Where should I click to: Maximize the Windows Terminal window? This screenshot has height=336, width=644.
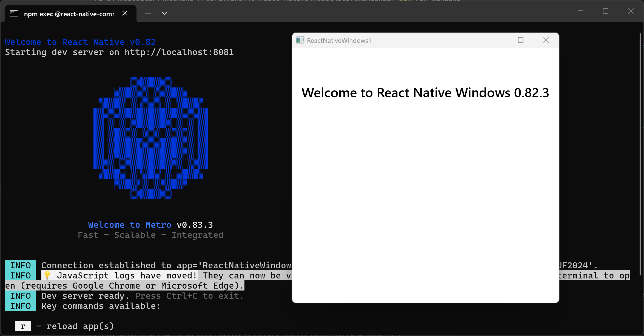(x=606, y=11)
